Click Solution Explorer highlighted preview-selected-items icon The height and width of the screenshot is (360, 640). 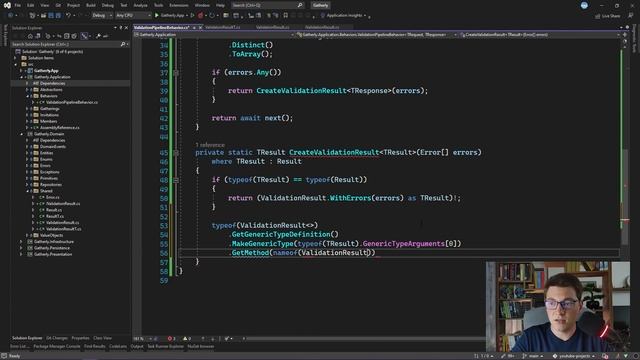[84, 36]
